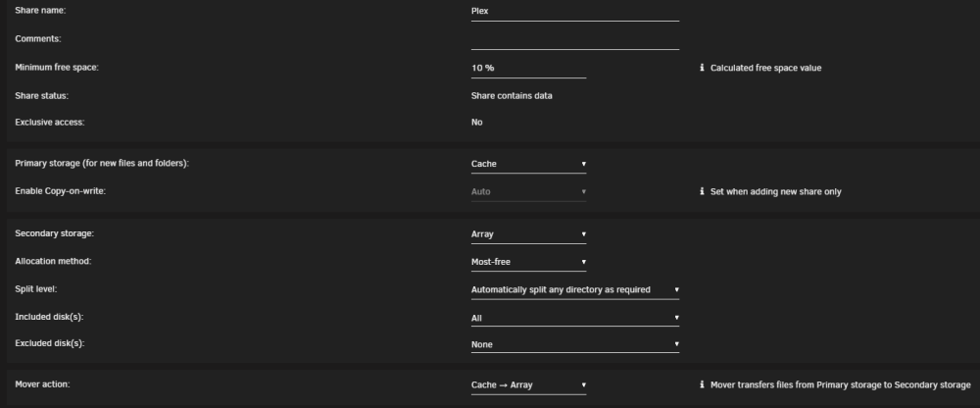Open the Mover action dropdown Cache → Array
This screenshot has height=408, width=980.
tap(529, 384)
